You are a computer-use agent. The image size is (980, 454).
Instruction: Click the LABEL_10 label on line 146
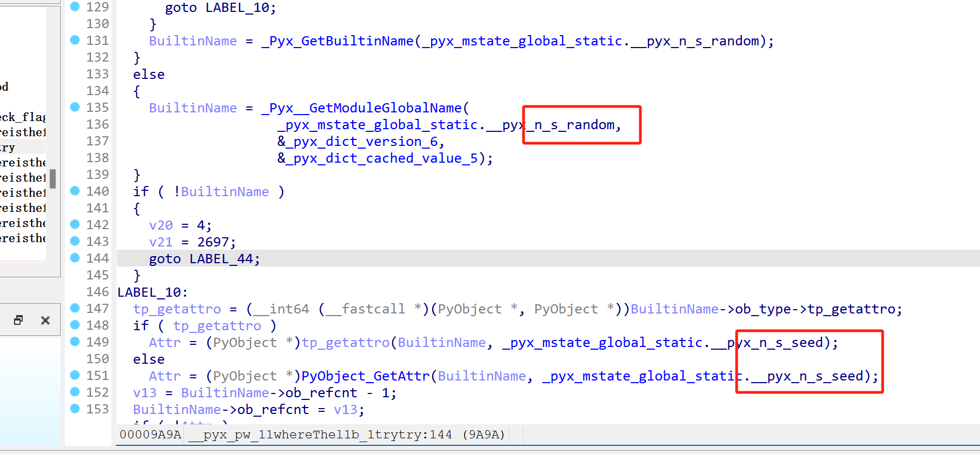tap(149, 292)
